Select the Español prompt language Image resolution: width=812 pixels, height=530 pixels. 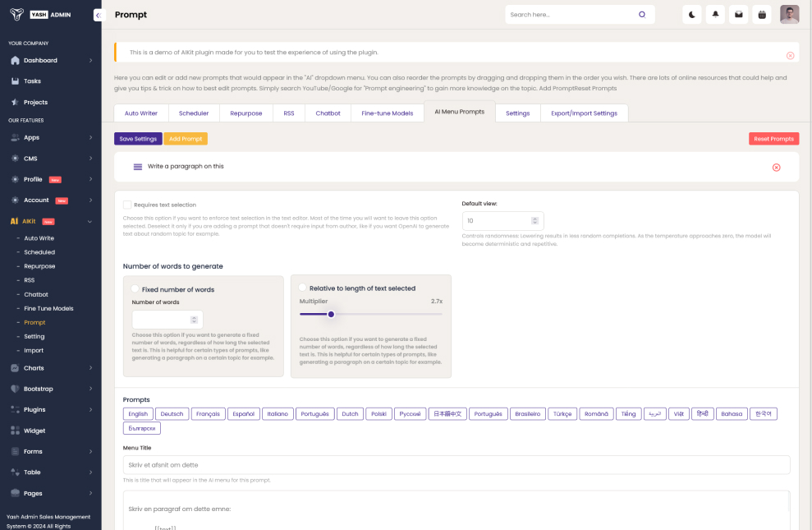(243, 414)
